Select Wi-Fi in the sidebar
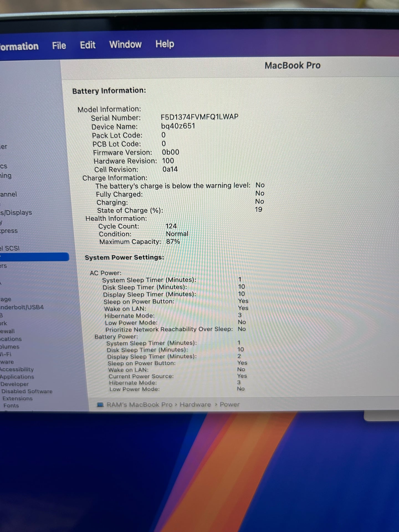399x532 pixels. click(x=6, y=354)
